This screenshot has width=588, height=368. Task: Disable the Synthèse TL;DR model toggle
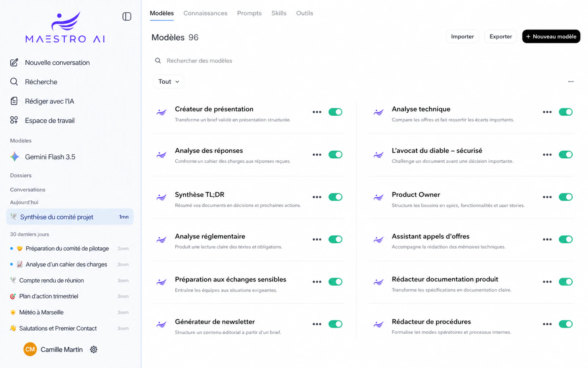(x=335, y=197)
